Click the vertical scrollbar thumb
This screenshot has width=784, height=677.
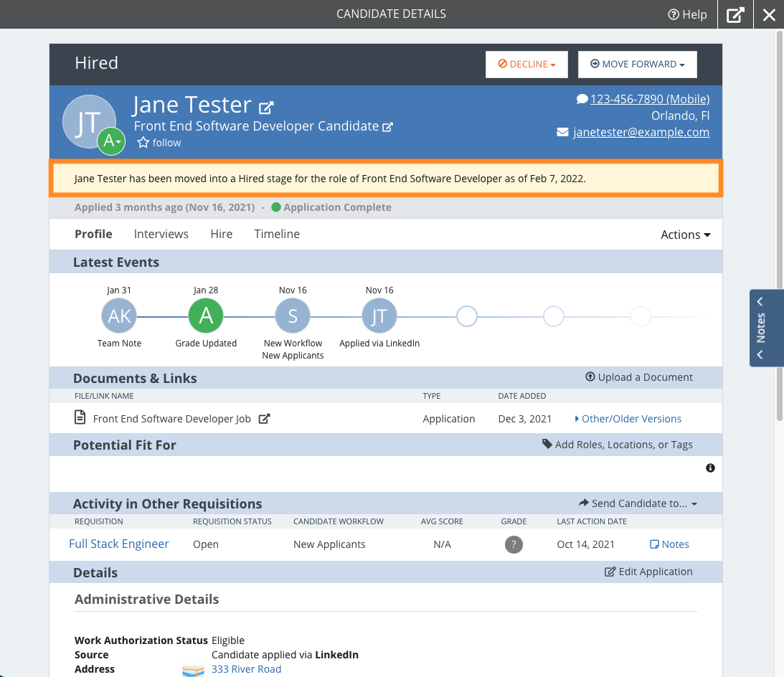tap(779, 226)
